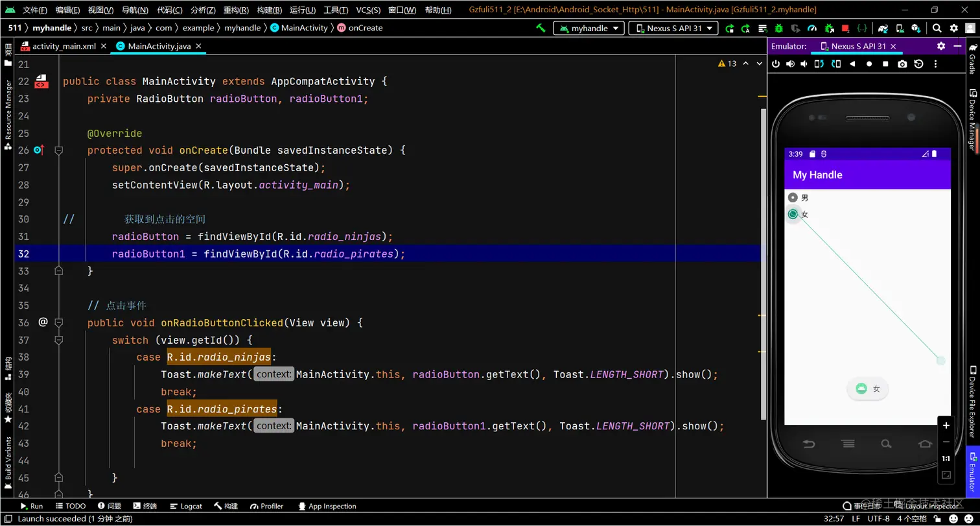Click emulator volume up icon
Viewport: 980px width, 526px height.
click(790, 64)
